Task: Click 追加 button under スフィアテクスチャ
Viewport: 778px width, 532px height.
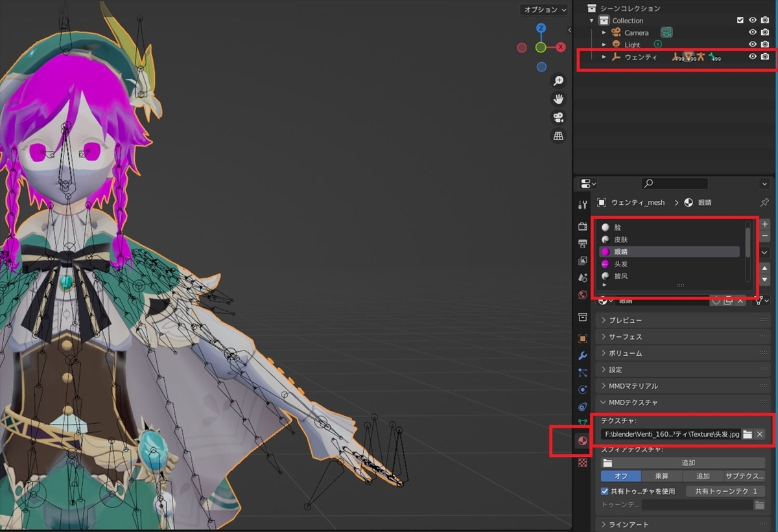Action: (x=683, y=463)
